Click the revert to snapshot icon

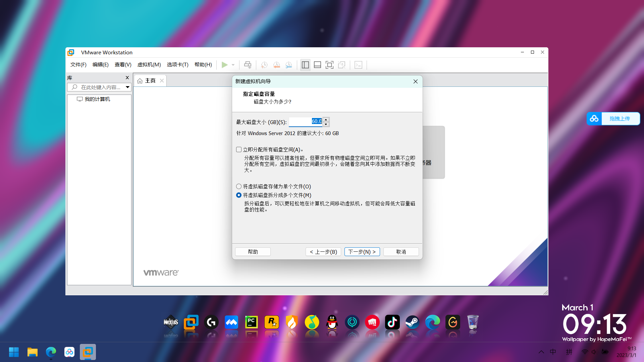click(276, 65)
